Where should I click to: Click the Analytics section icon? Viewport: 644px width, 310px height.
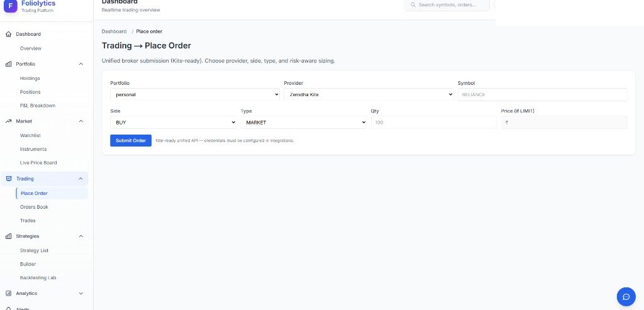coord(9,293)
